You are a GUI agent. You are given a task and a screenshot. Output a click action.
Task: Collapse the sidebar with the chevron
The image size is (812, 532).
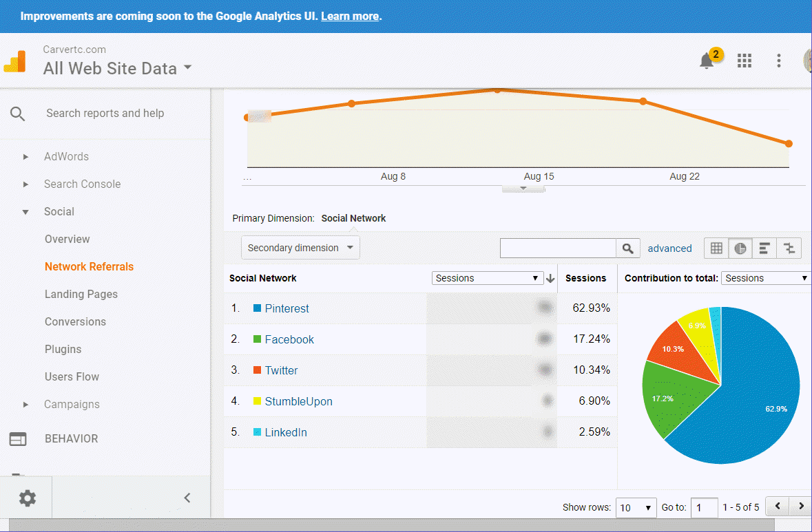click(x=187, y=498)
